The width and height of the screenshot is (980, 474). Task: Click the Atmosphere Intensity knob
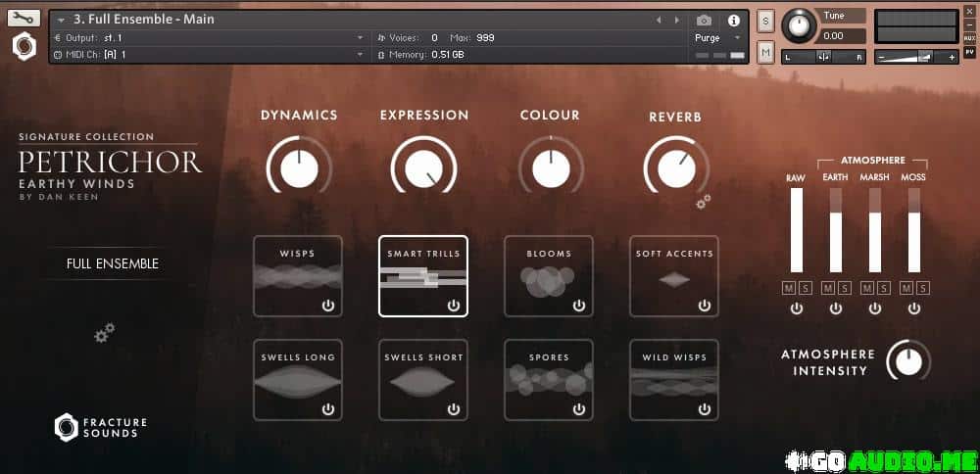coord(908,361)
